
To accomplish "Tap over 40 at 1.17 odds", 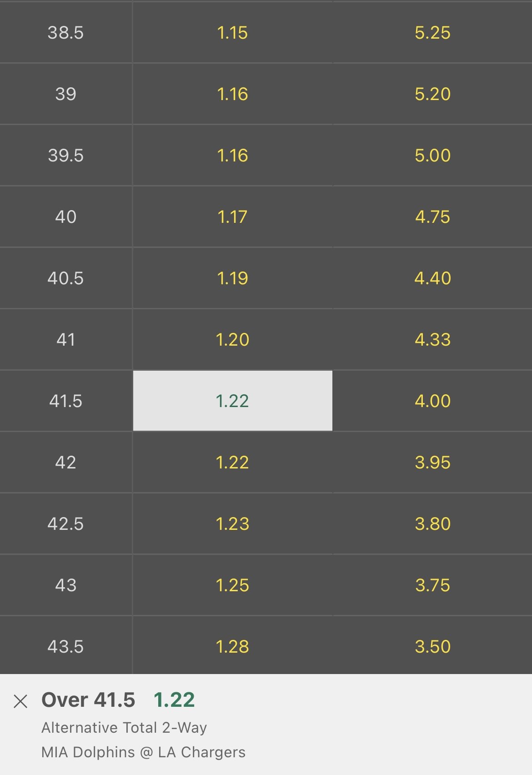I will click(232, 217).
